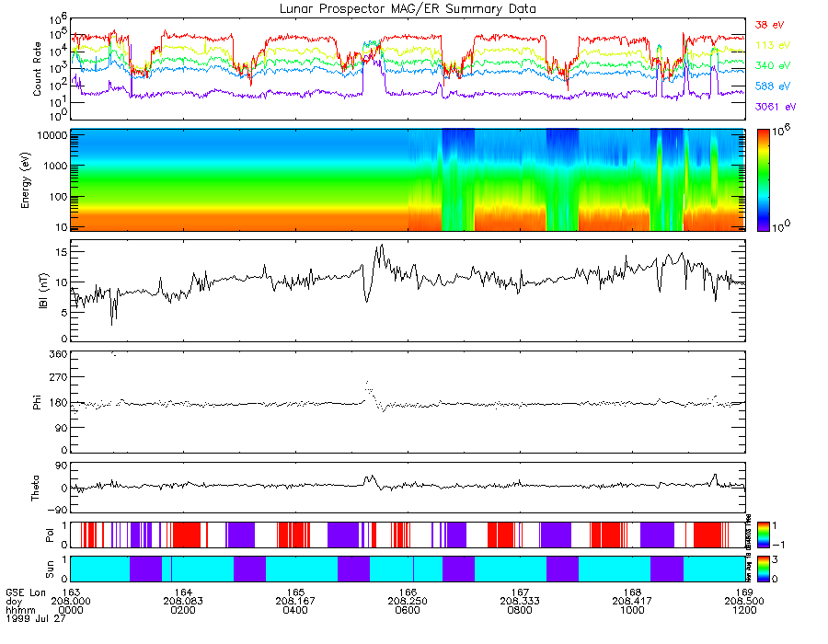This screenshot has height=644, width=828.
Task: Click day-of-year value '208.000'
Action: [x=71, y=602]
